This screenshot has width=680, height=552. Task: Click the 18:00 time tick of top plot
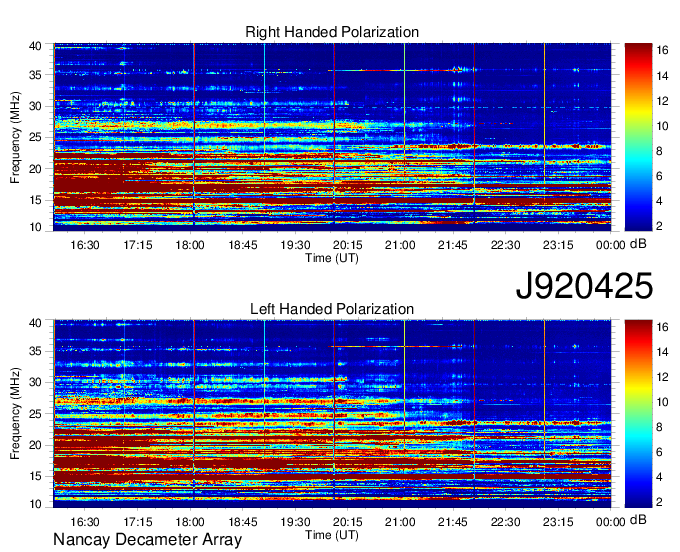[x=190, y=245]
